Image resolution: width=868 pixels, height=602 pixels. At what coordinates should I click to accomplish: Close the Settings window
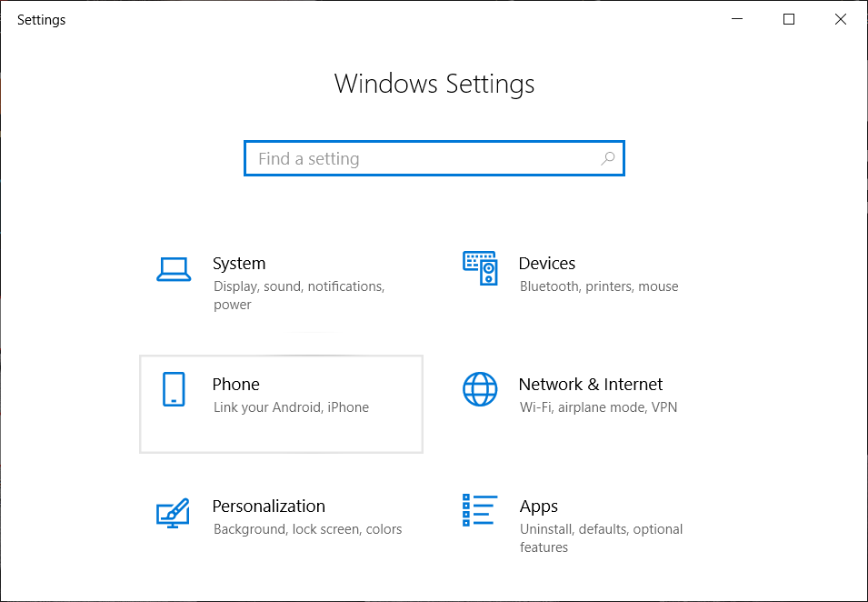(841, 20)
